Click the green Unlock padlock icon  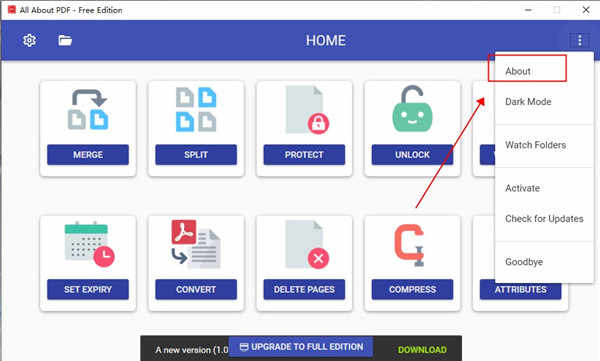pyautogui.click(x=412, y=109)
